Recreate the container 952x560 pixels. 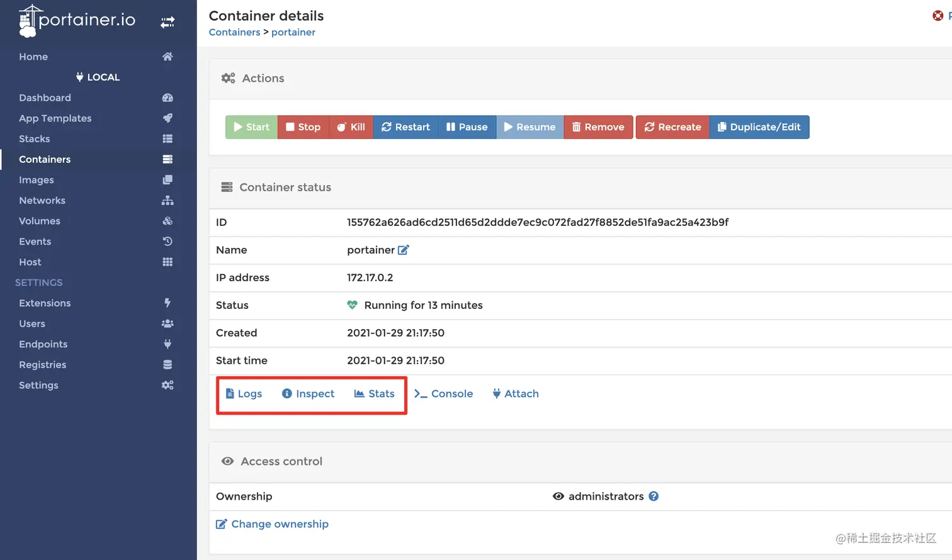click(x=672, y=127)
